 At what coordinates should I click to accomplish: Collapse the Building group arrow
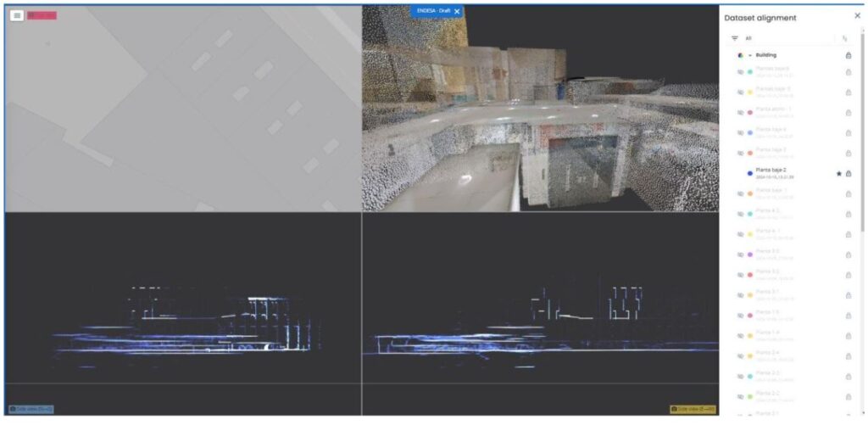[750, 55]
